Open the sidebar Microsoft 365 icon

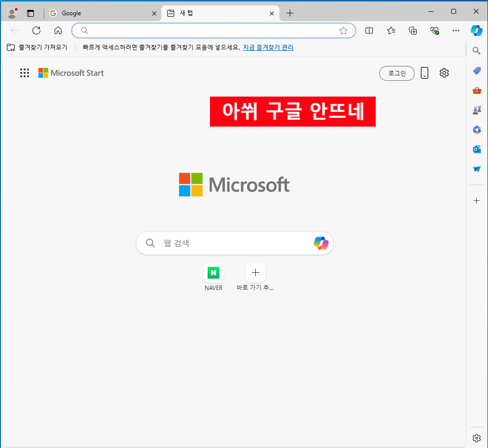477,129
